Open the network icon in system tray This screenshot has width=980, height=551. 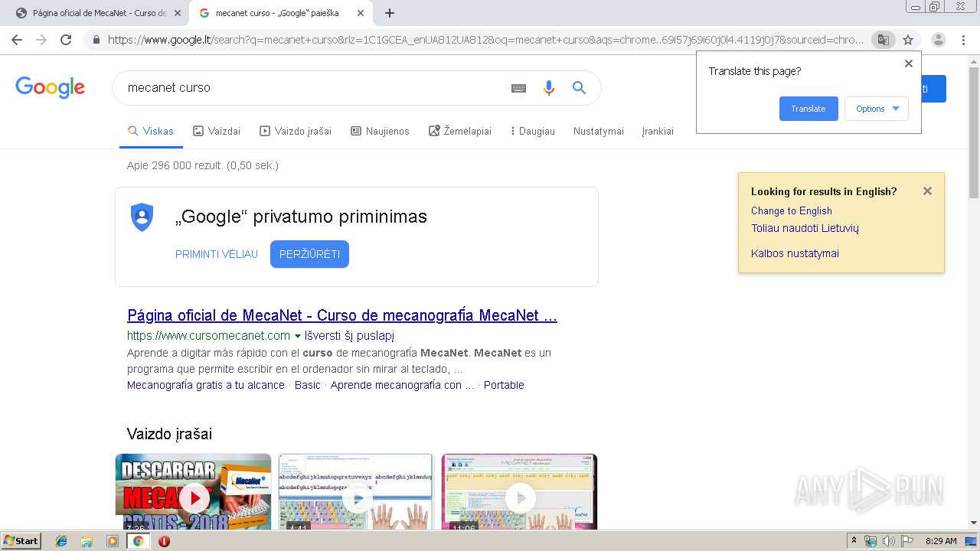871,541
